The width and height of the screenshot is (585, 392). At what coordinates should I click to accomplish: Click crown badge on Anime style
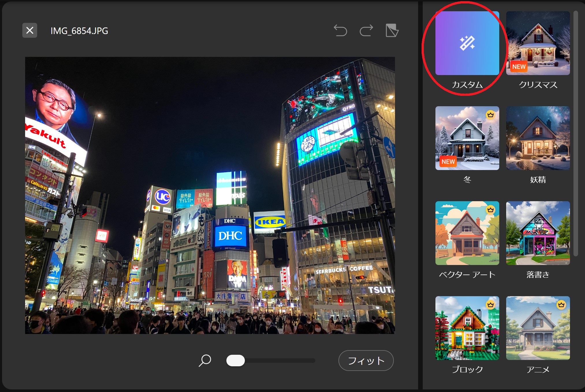click(561, 305)
